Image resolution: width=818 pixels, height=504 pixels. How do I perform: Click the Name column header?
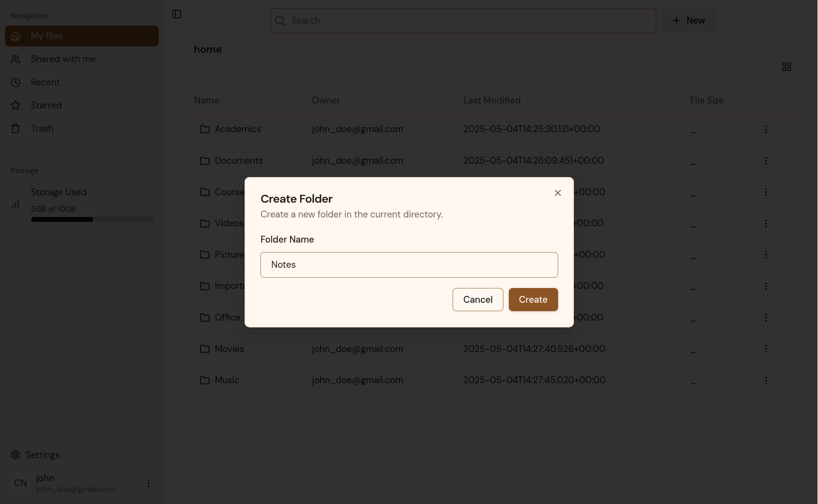tap(207, 101)
